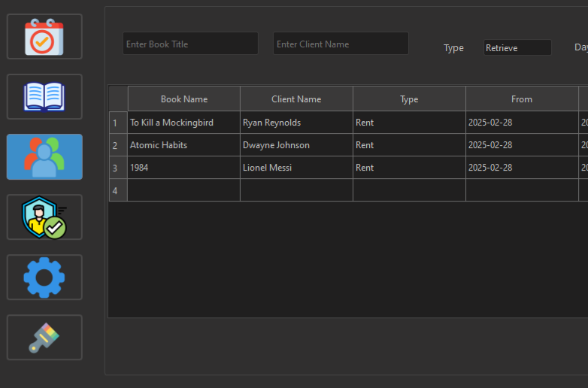
Task: Select row header number 3
Action: [119, 168]
